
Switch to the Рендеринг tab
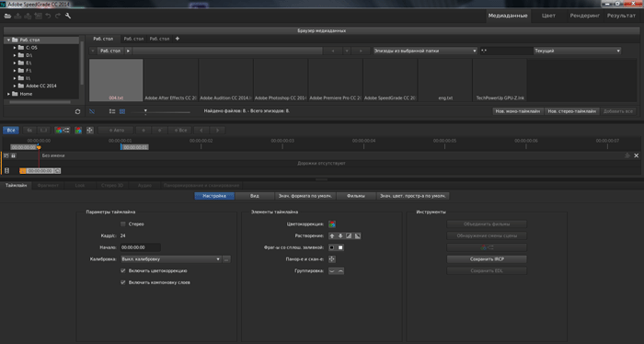click(x=585, y=16)
